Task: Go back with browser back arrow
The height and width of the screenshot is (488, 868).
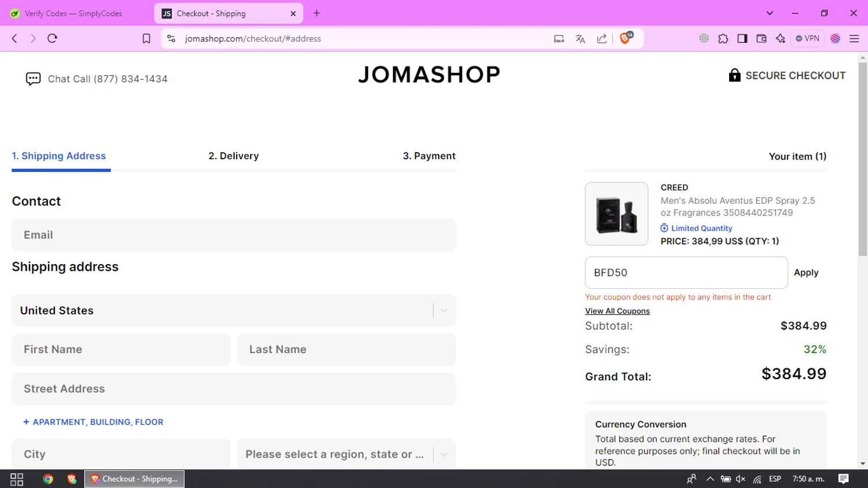Action: point(14,38)
